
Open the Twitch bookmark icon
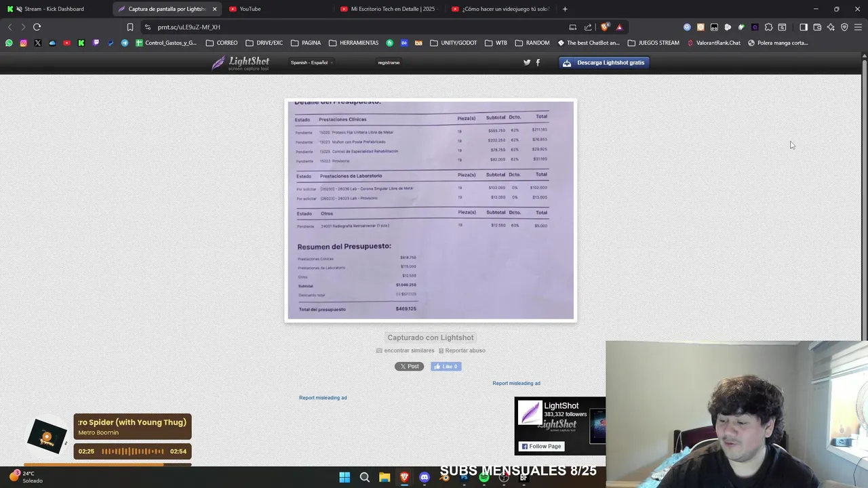(96, 43)
